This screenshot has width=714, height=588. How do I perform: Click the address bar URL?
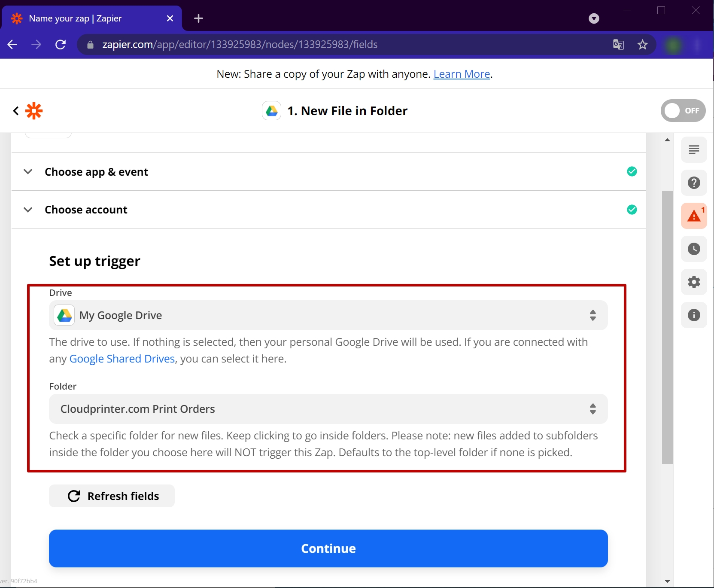pos(240,45)
